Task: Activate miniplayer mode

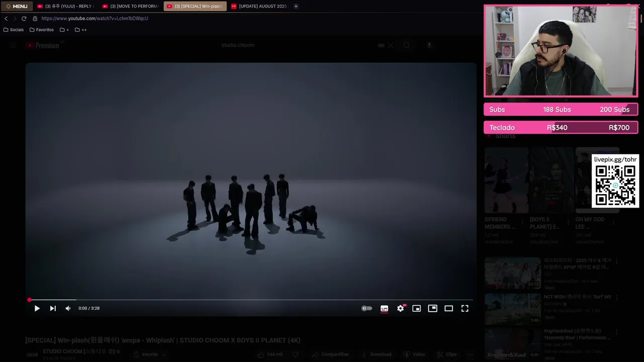Action: click(417, 308)
